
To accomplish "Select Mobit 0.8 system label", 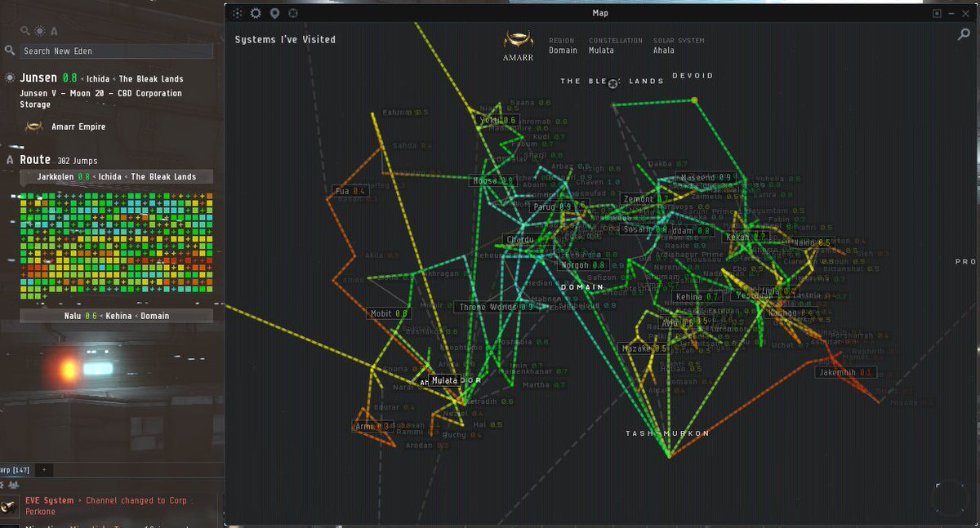I will tap(388, 313).
